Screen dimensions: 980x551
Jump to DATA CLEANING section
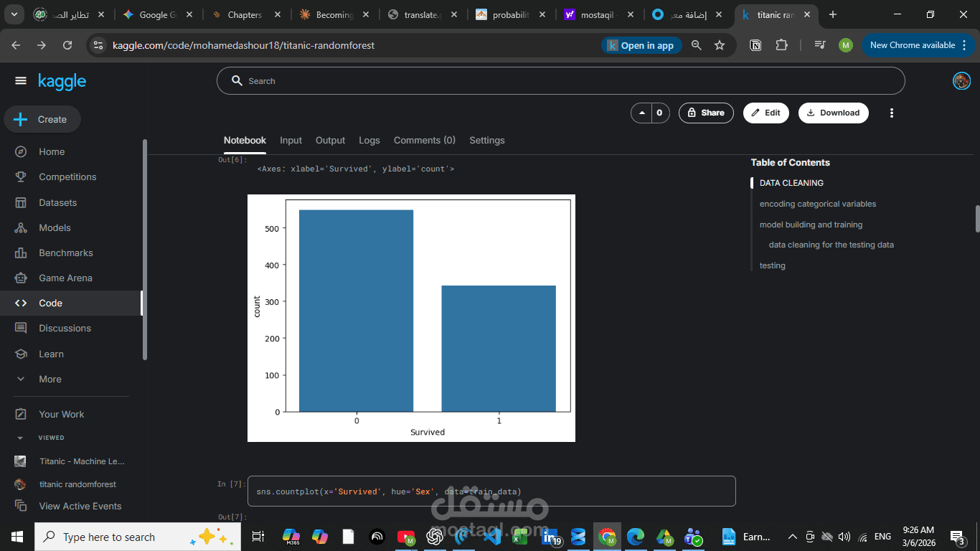pyautogui.click(x=791, y=183)
